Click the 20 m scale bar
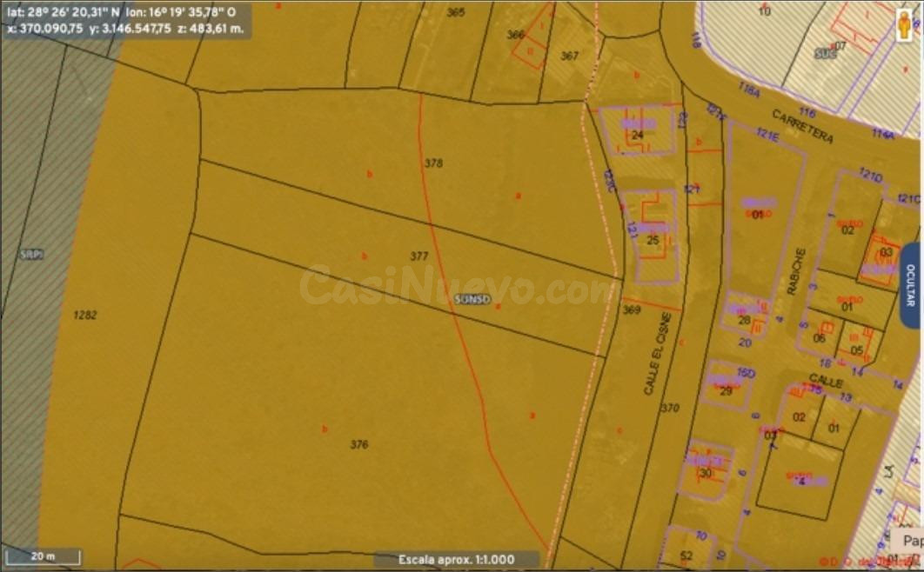Viewport: 924px width, 572px height. point(43,556)
